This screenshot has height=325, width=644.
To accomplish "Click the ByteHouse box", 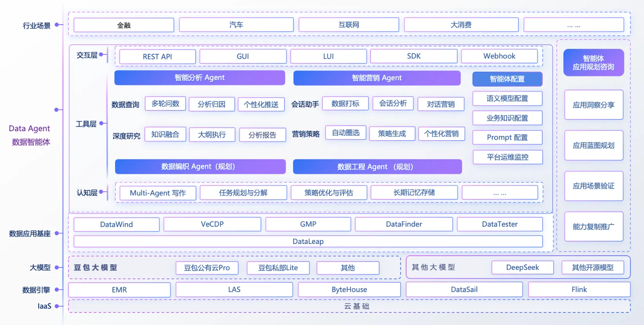I will [349, 289].
